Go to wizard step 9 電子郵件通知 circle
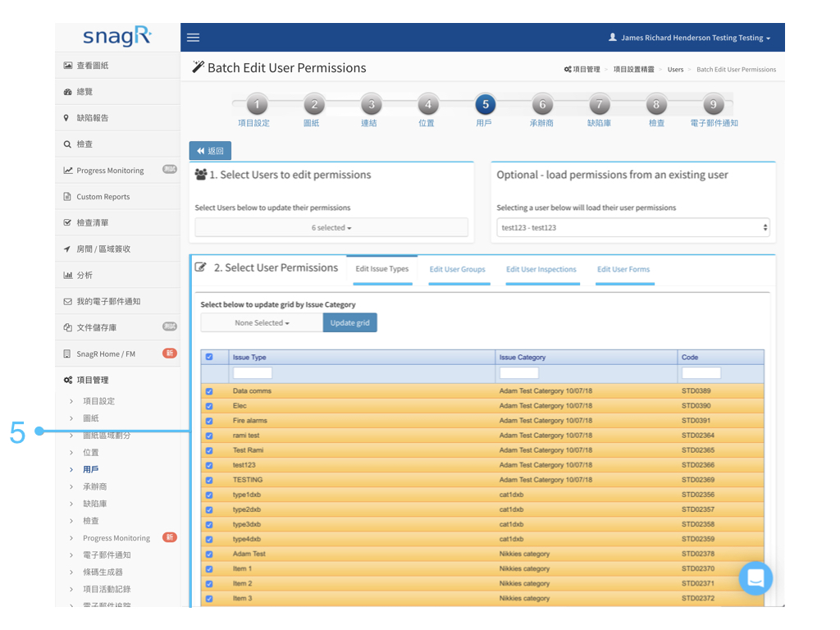The image size is (840, 630). coord(713,104)
